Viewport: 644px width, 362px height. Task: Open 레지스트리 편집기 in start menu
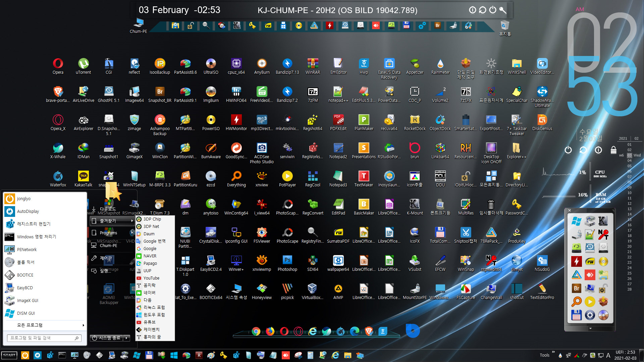[x=45, y=224]
